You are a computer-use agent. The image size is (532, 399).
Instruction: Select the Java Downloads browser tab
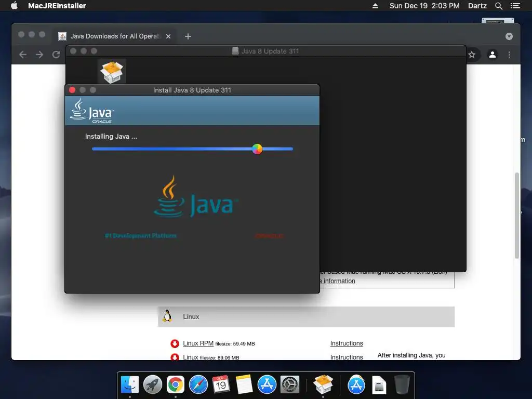click(x=115, y=36)
